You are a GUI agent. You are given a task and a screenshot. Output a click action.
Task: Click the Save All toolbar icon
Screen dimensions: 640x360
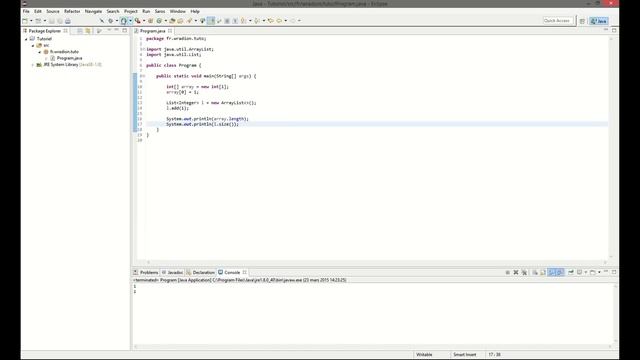(60, 21)
